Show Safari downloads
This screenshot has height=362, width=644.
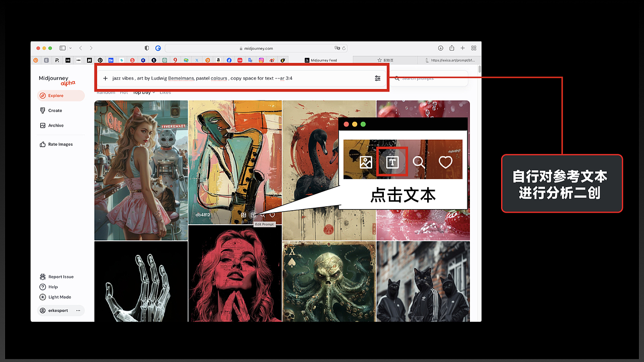click(x=441, y=48)
